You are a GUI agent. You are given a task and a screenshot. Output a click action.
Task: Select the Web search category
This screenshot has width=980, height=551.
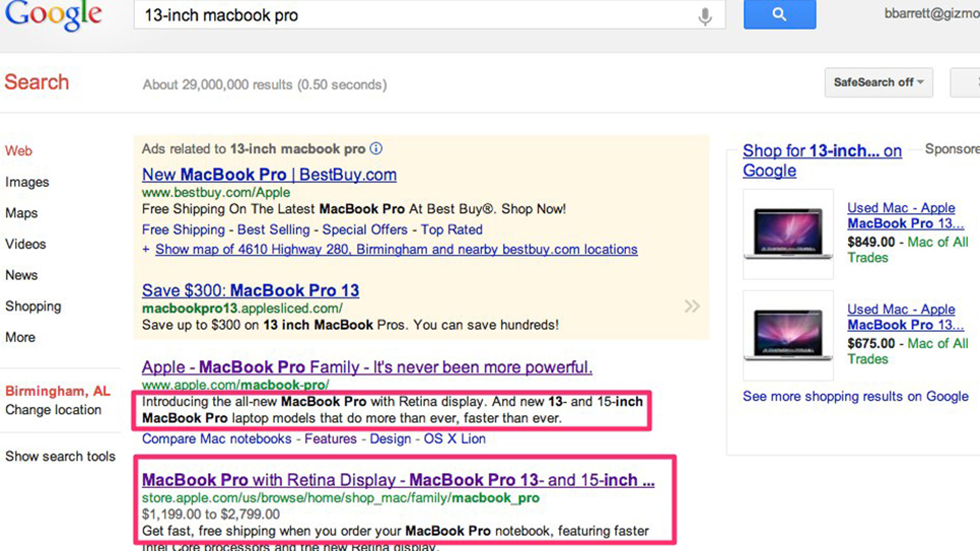click(19, 151)
